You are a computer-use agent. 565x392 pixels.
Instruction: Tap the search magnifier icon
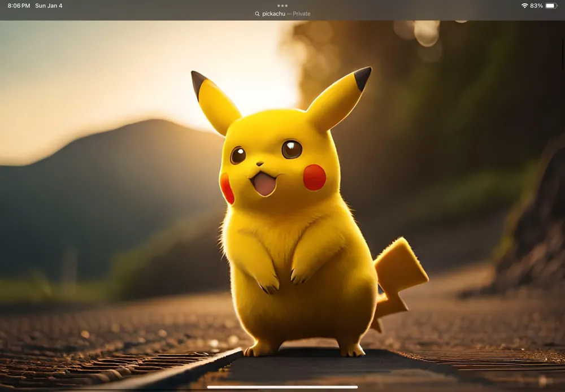[x=257, y=14]
